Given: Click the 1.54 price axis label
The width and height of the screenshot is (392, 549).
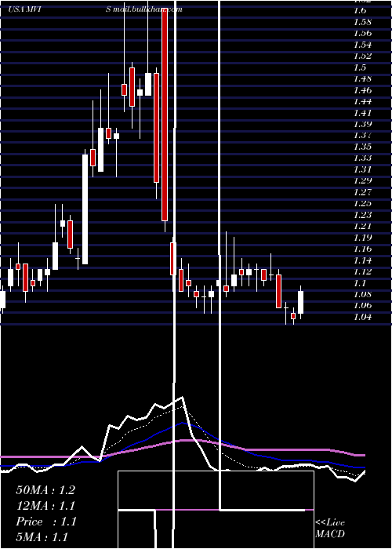Looking at the screenshot, I should click(x=362, y=45).
